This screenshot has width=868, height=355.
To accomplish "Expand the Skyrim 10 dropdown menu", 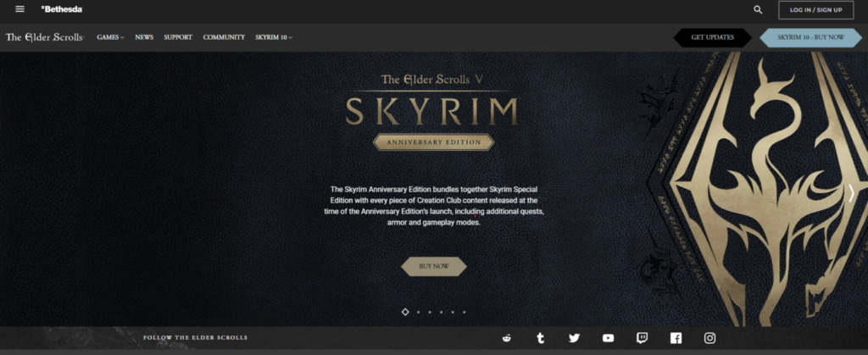I will point(274,37).
